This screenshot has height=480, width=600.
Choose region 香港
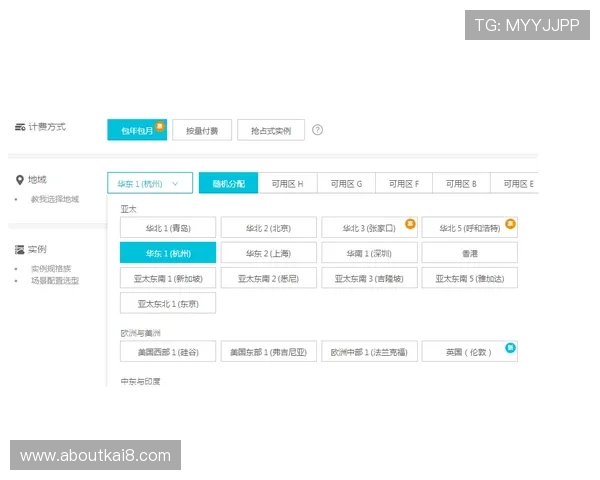click(470, 253)
